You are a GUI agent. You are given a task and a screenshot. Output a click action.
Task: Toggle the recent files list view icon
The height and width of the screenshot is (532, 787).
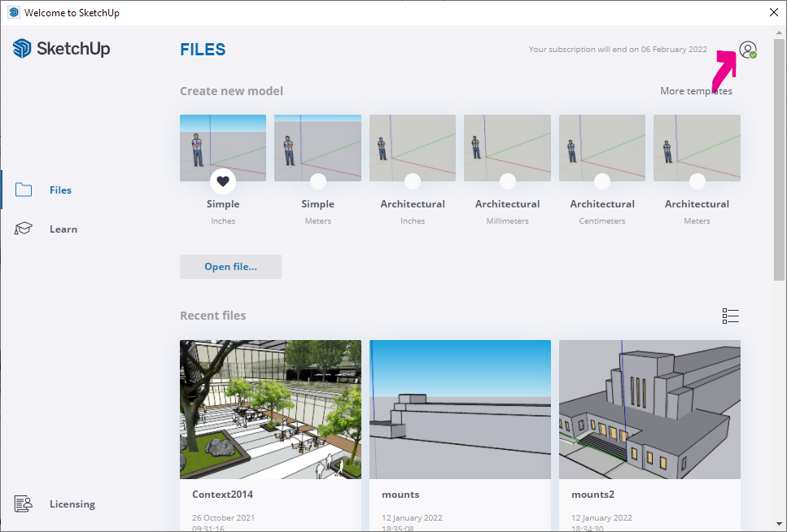click(x=730, y=316)
